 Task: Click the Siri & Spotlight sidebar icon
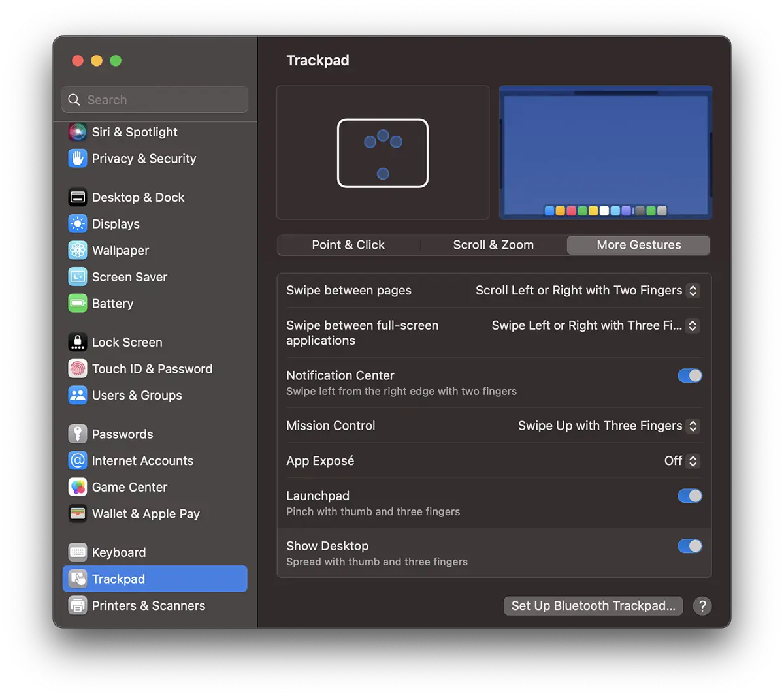point(78,132)
